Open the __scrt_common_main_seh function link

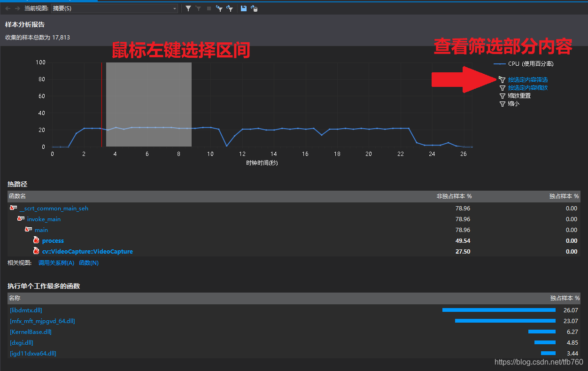[x=54, y=209]
